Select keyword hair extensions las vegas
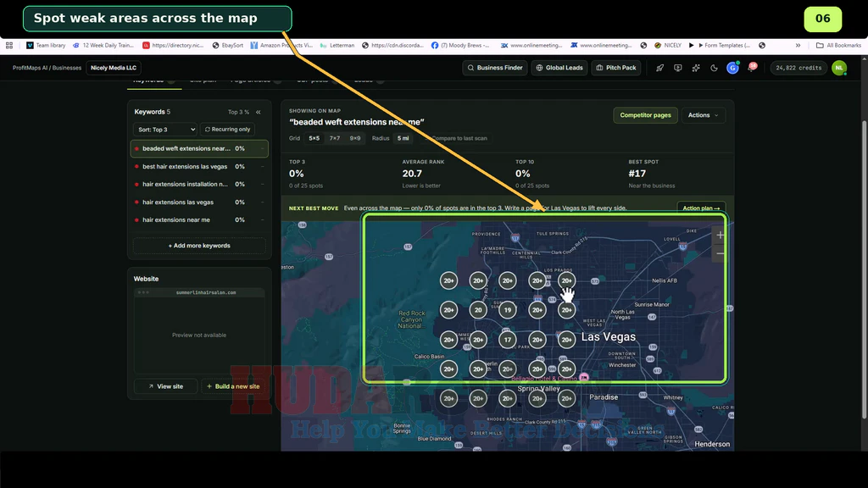The image size is (868, 488). (199, 202)
